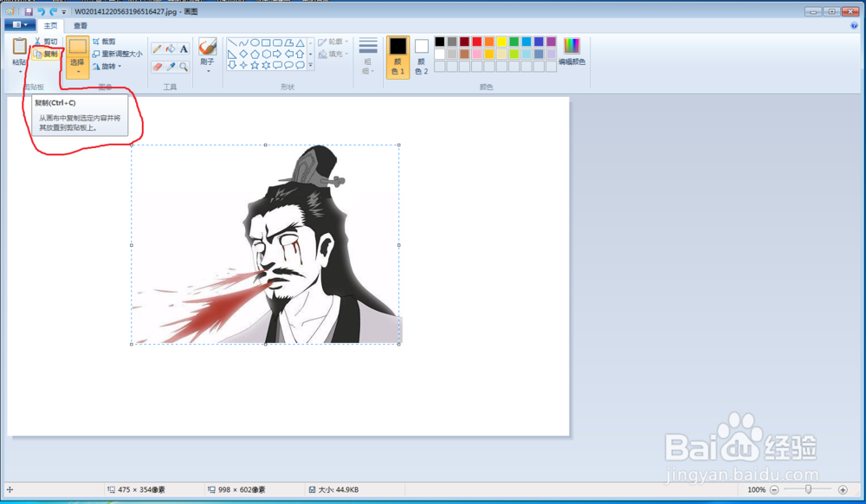This screenshot has height=504, width=866.
Task: Open the blue Paint file menu button
Action: [19, 25]
